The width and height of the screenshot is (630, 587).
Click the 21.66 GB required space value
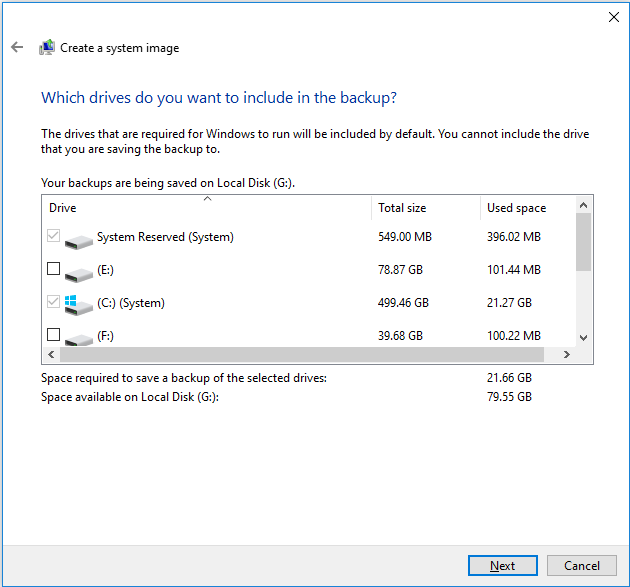(509, 378)
